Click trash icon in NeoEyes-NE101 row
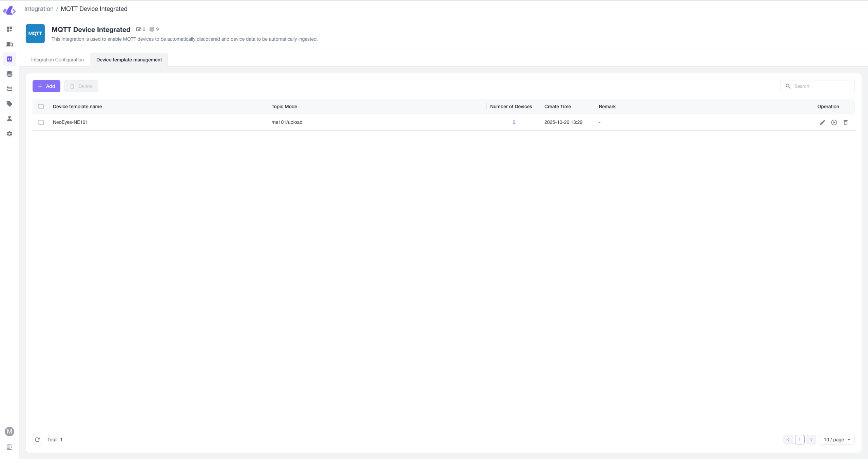 pos(845,122)
